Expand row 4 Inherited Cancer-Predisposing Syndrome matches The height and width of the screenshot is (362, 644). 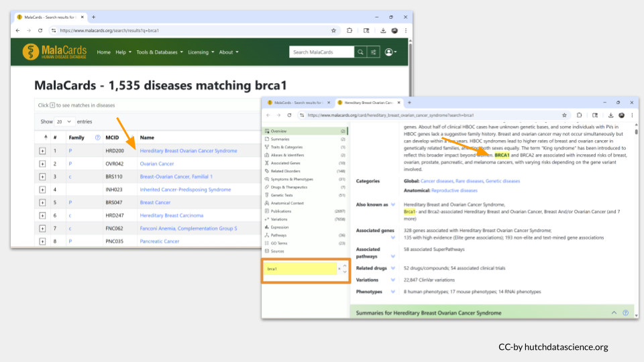click(x=42, y=190)
